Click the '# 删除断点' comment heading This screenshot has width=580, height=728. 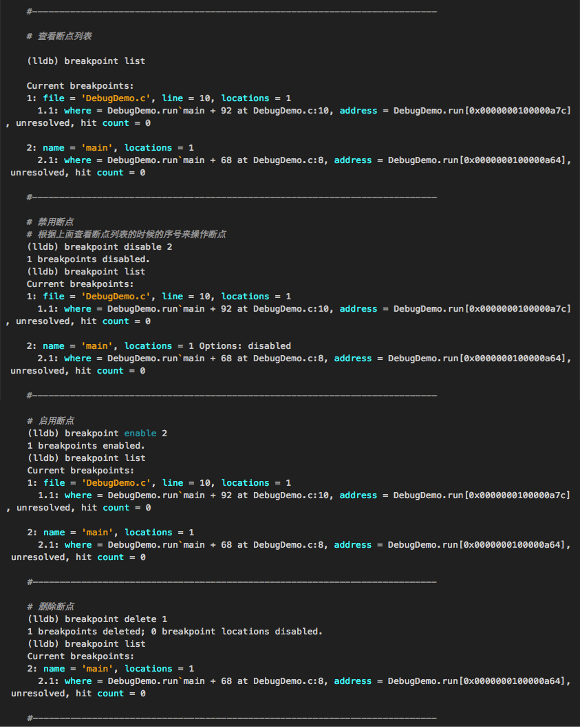50,607
